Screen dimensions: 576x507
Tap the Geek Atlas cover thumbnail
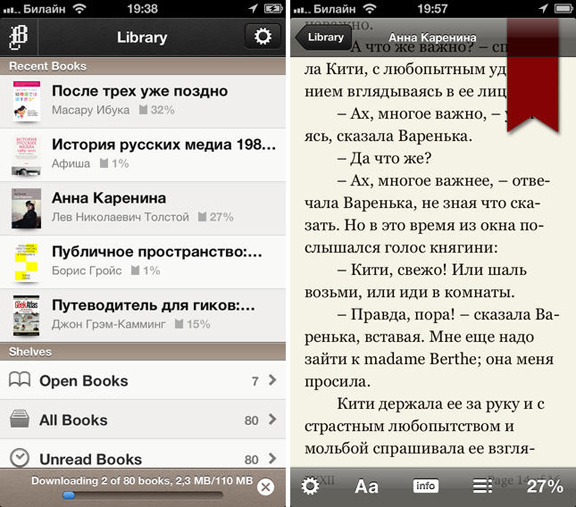[26, 316]
